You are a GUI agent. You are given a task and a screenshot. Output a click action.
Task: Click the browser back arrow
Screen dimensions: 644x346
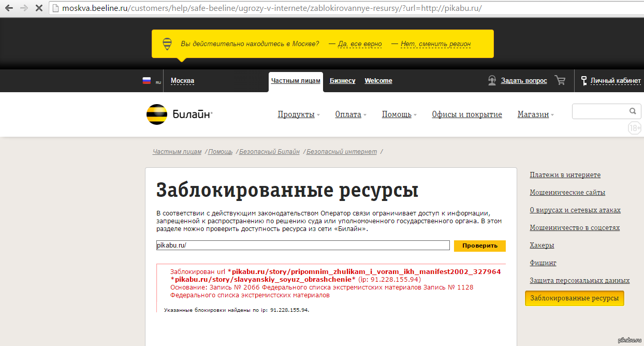(9, 8)
